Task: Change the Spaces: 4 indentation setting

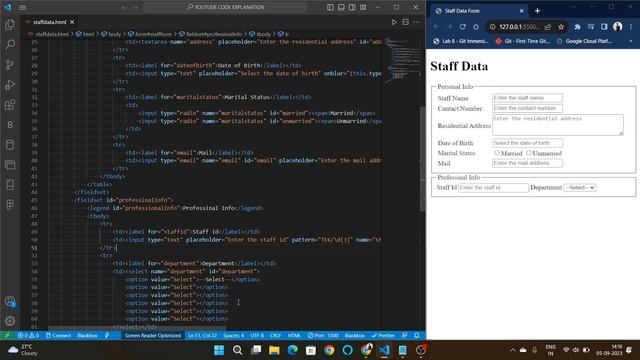Action: (x=233, y=336)
